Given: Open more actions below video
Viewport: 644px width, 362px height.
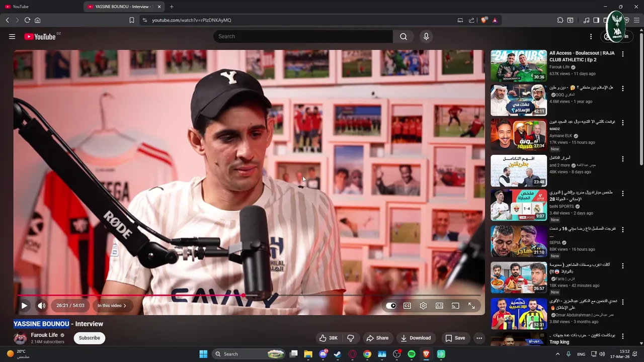Looking at the screenshot, I should pos(479,338).
